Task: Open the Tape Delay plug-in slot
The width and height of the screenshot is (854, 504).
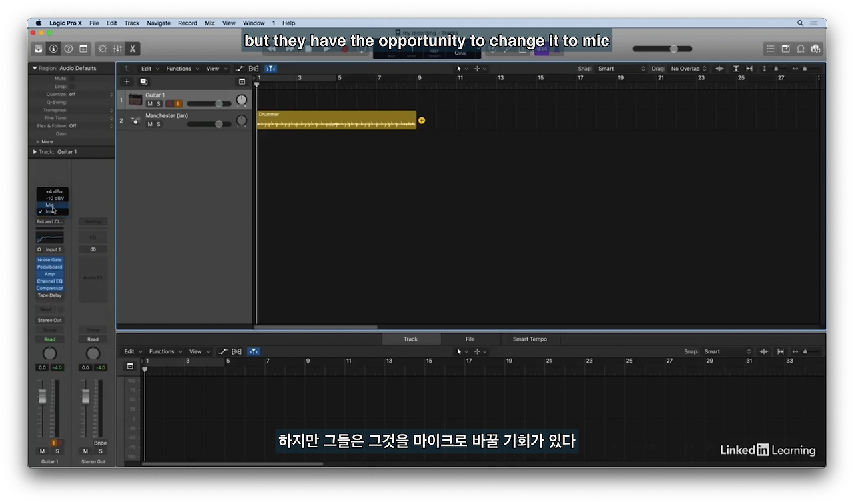Action: (49, 295)
